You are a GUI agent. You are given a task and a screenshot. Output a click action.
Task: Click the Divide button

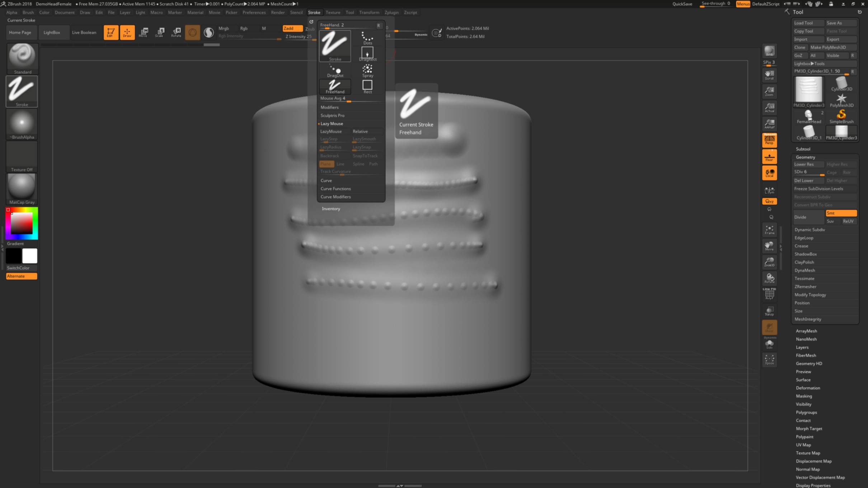pos(808,217)
